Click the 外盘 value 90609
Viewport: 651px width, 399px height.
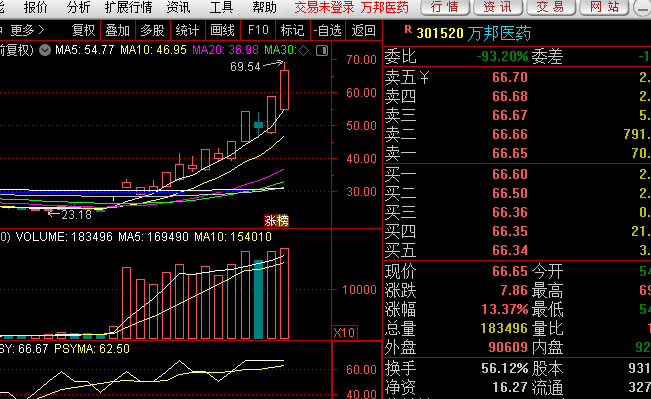pyautogui.click(x=508, y=347)
